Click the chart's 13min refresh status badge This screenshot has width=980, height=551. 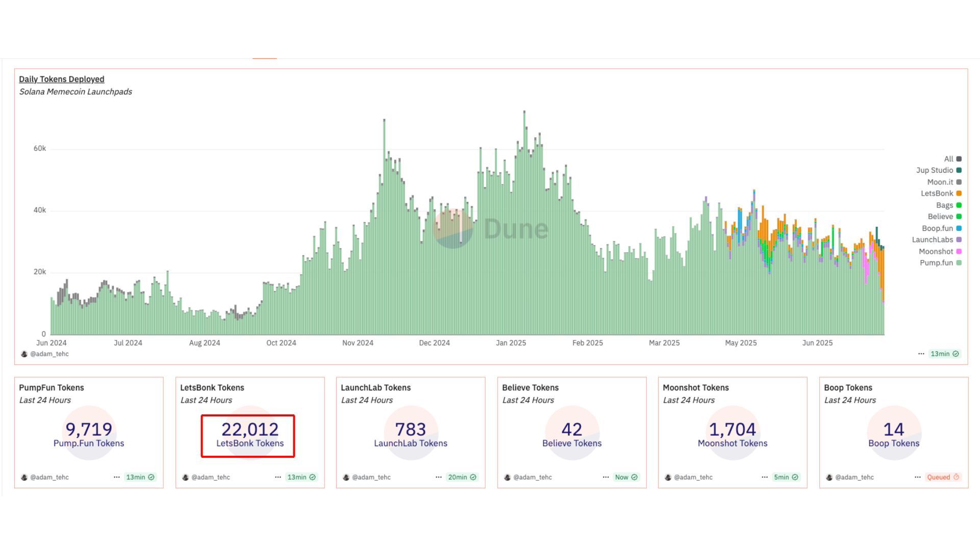tap(944, 354)
